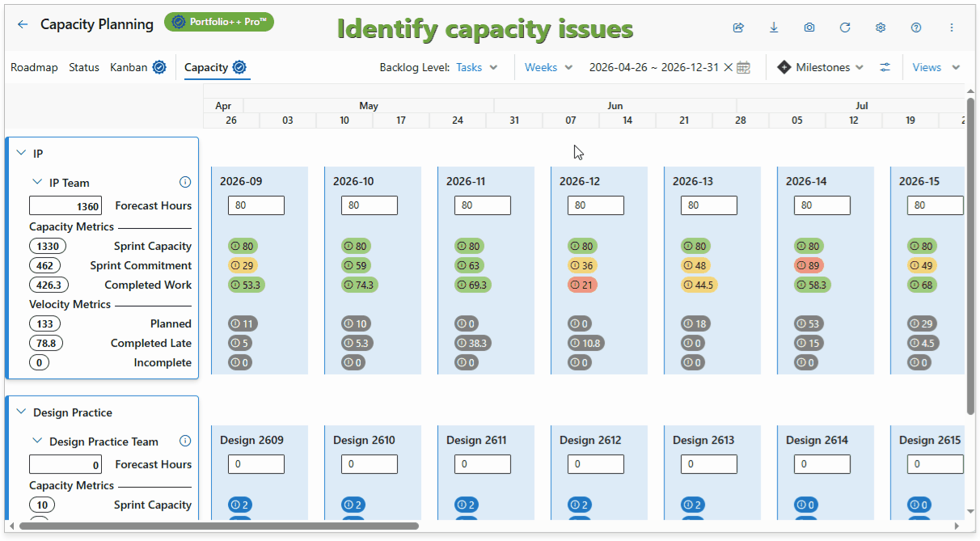Click the Design Practice Team info icon
The image size is (980, 541).
click(185, 442)
